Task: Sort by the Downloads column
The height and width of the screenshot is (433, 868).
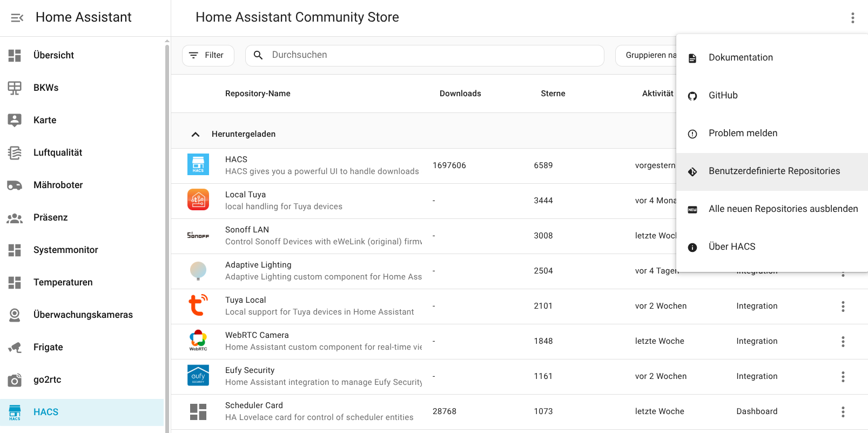Action: click(x=460, y=94)
